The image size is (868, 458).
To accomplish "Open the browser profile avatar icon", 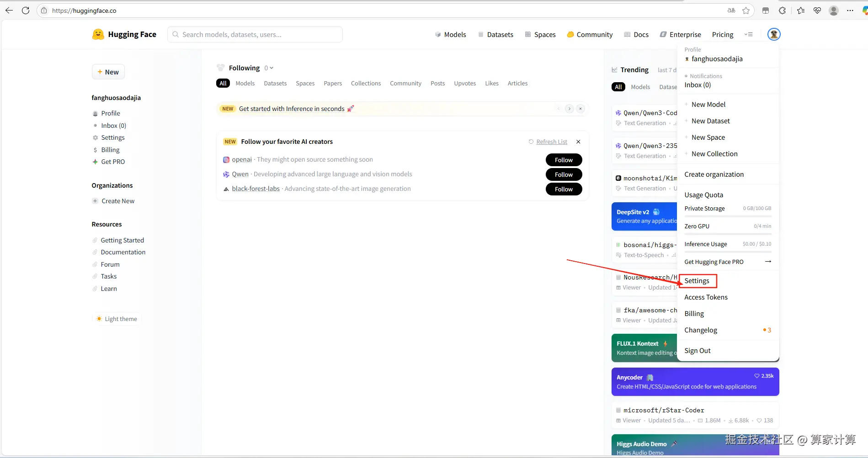I will tap(834, 11).
